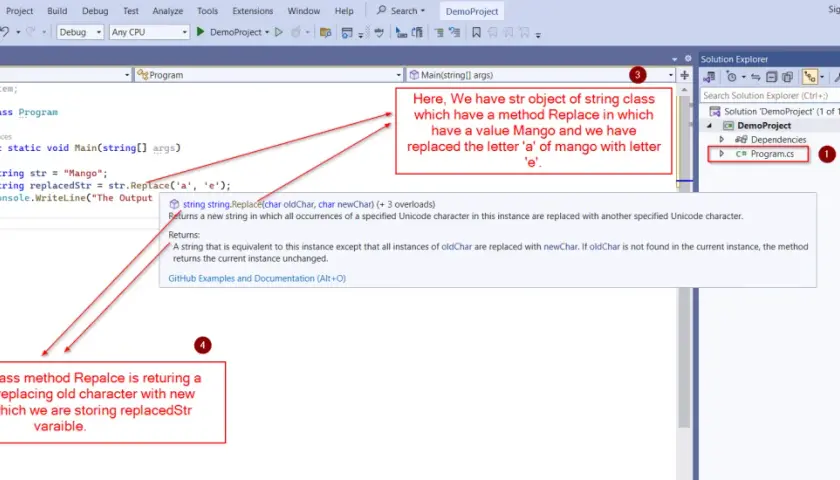Screen dimensions: 840x480
Task: Click the Solution Explorer panel title
Action: point(734,59)
